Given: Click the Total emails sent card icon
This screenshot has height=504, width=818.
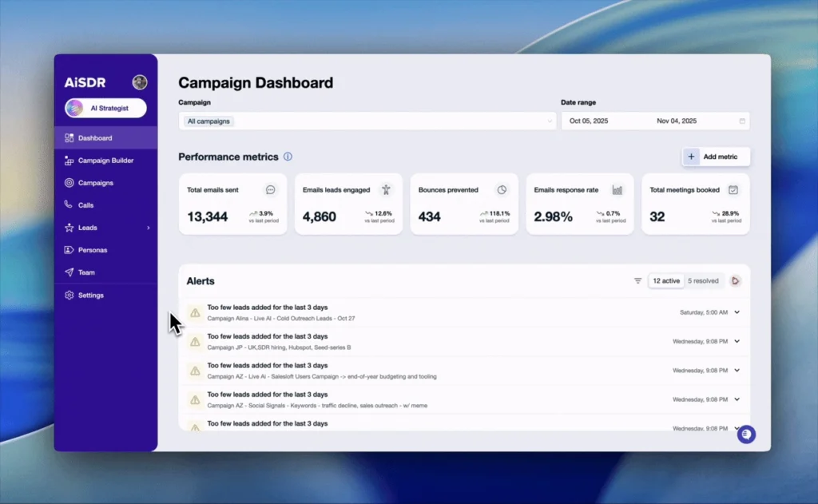Looking at the screenshot, I should [x=271, y=190].
